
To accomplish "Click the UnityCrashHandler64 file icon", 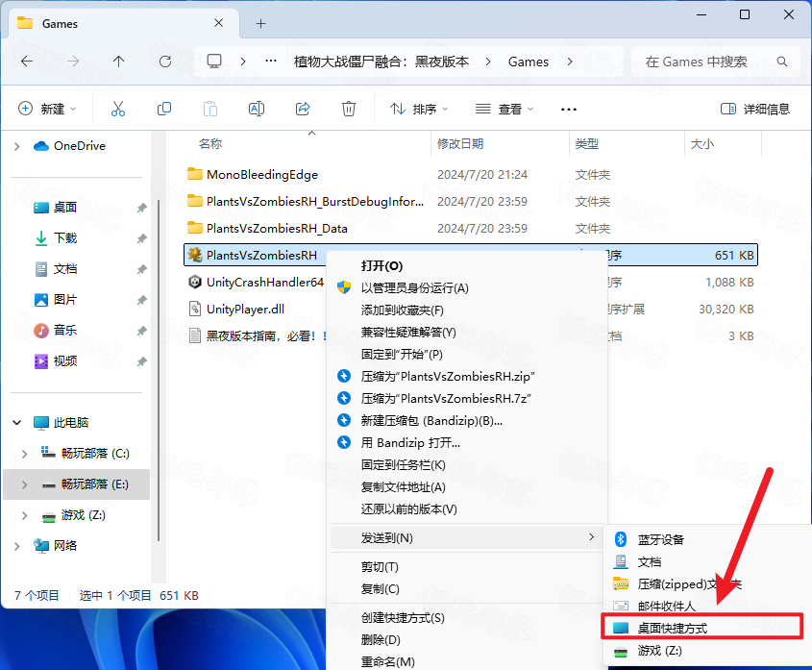I will pyautogui.click(x=195, y=282).
